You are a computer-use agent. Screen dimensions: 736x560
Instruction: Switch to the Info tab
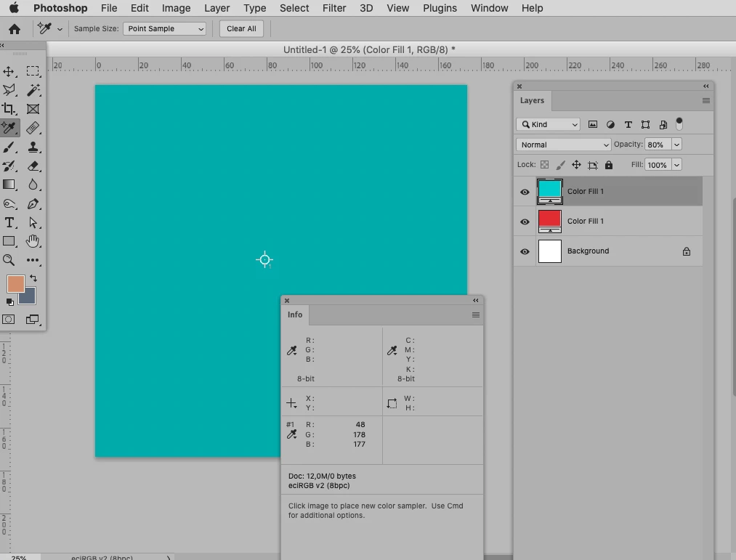pyautogui.click(x=295, y=315)
